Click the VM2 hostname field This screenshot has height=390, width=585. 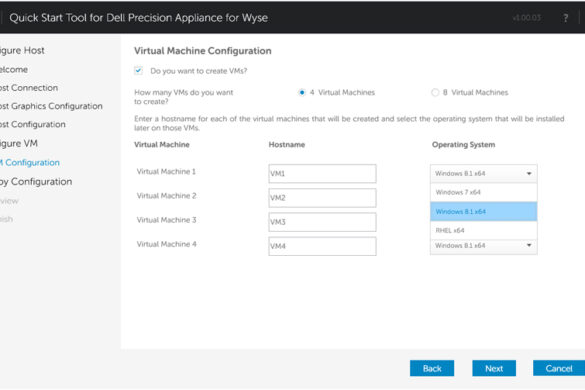[322, 198]
